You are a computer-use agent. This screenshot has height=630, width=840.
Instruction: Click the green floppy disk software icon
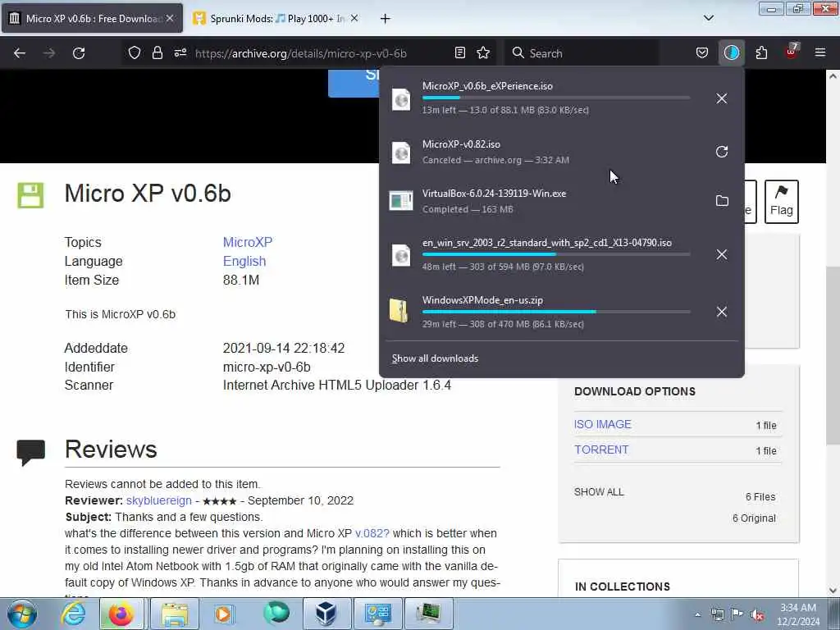coord(30,195)
